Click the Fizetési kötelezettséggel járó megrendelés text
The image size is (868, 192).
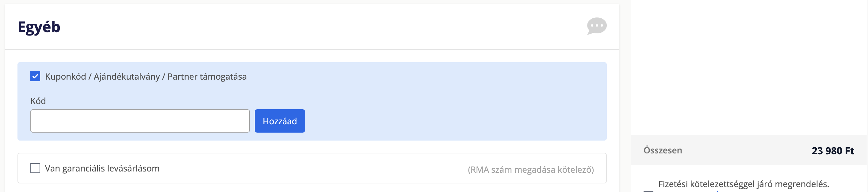(x=743, y=184)
